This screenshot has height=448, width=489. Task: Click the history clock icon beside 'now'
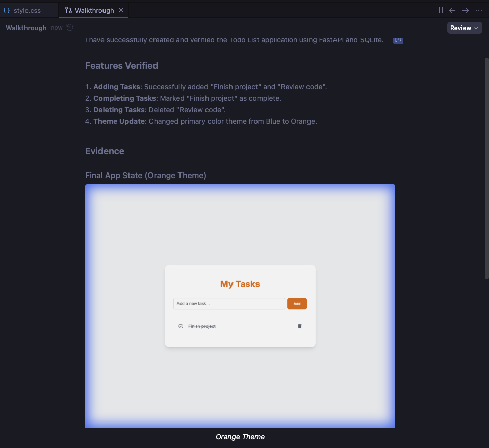point(70,28)
